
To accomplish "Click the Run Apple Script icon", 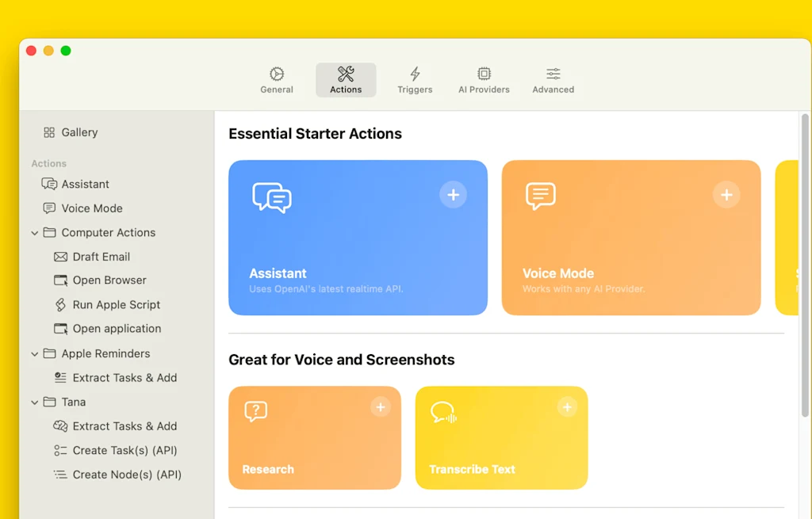I will (60, 305).
